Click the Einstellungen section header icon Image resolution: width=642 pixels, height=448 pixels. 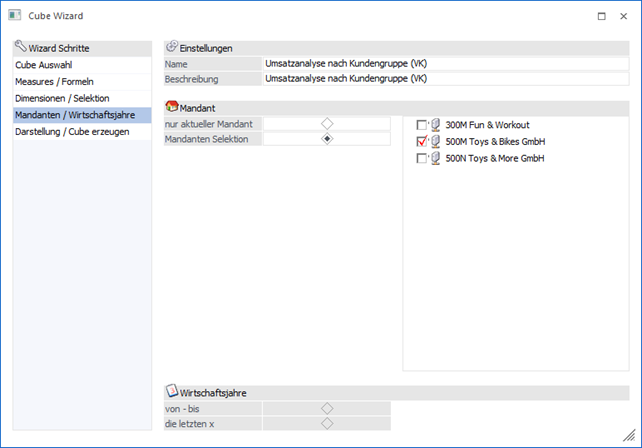click(x=171, y=47)
